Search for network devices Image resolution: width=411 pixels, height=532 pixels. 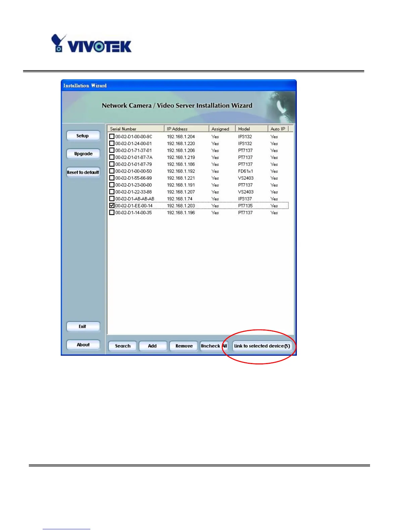123,346
